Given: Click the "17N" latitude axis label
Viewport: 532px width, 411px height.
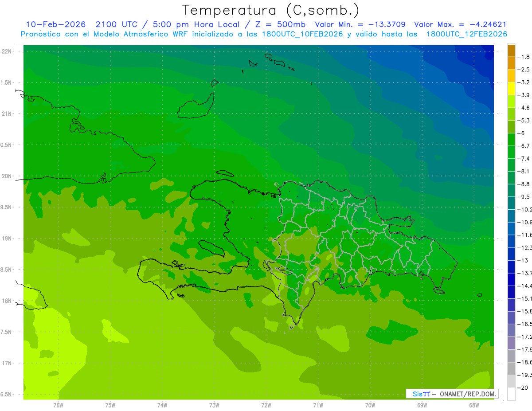Looking at the screenshot, I should click(x=7, y=363).
